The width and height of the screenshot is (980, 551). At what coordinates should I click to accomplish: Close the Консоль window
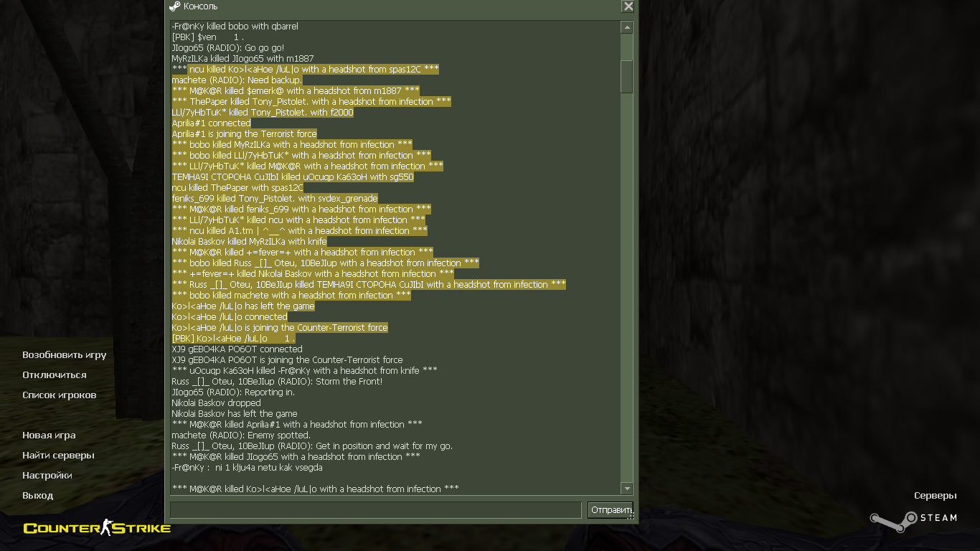(x=628, y=6)
